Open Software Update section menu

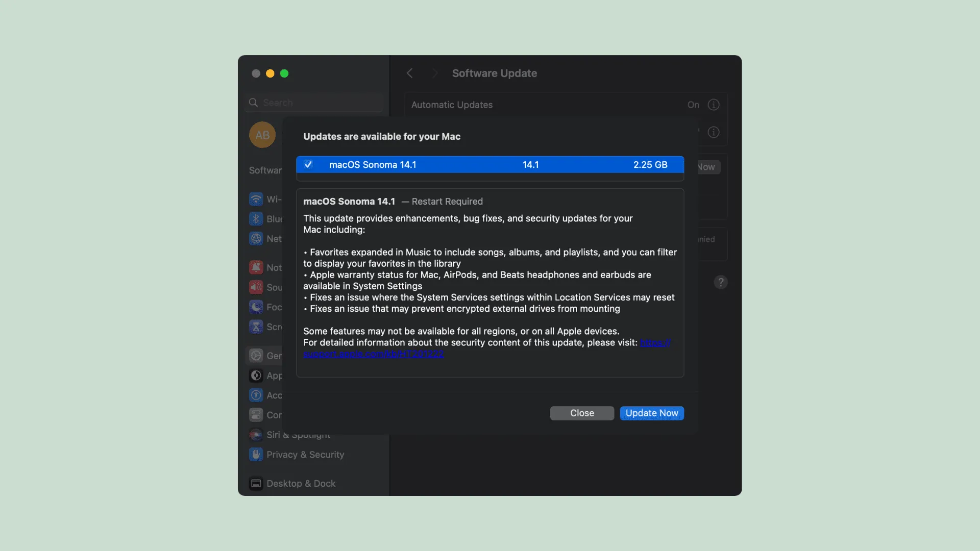tap(266, 170)
